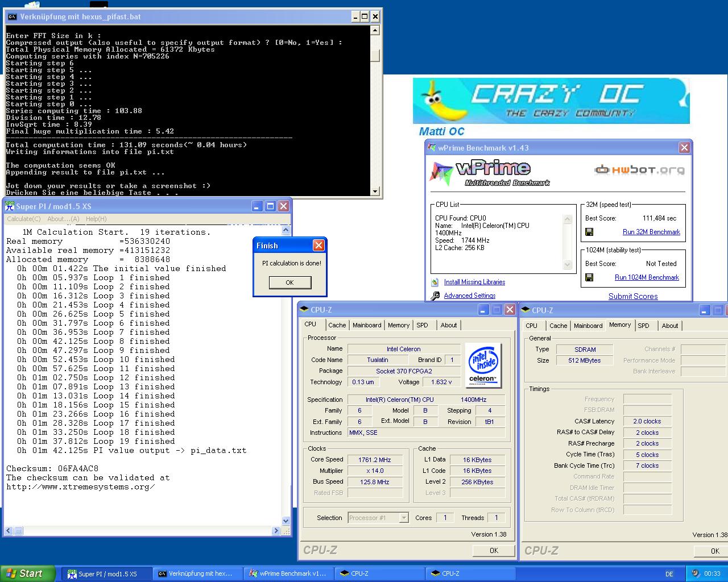Image resolution: width=728 pixels, height=582 pixels.
Task: Switch to the command prompt taskbar button
Action: click(x=197, y=574)
